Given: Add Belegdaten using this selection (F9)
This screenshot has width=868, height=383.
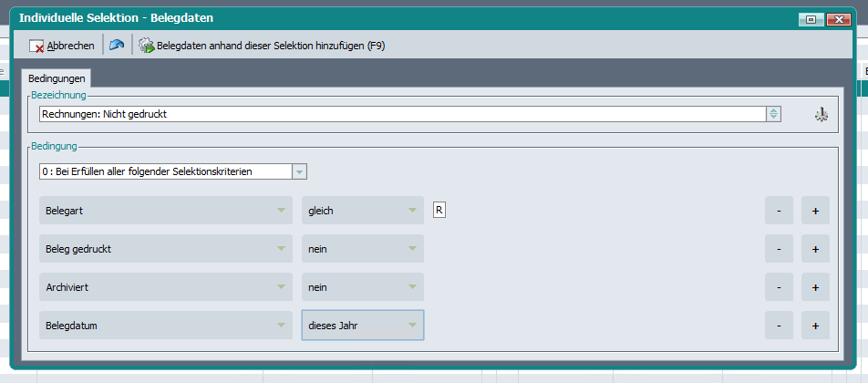Looking at the screenshot, I should 261,45.
